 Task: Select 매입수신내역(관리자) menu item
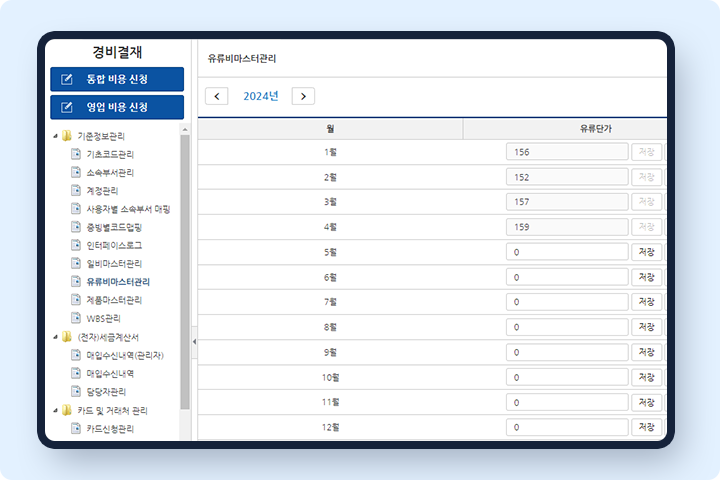(x=125, y=355)
